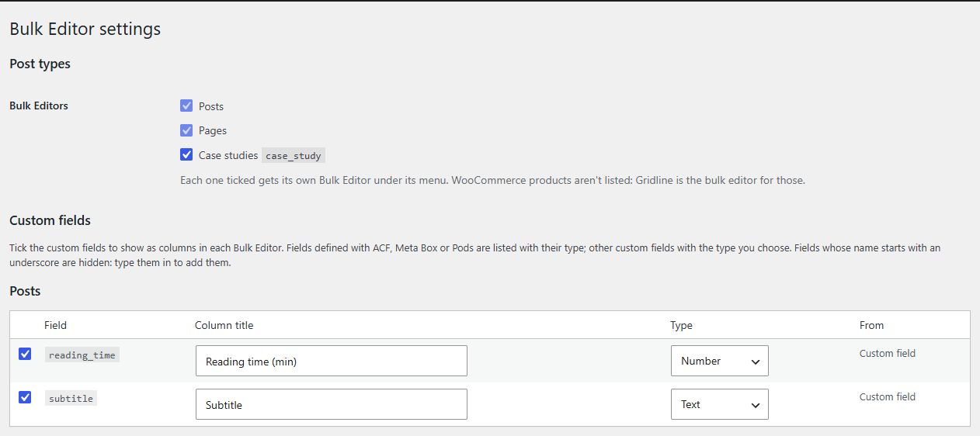Toggle the Posts bulk editor checkbox

point(186,106)
